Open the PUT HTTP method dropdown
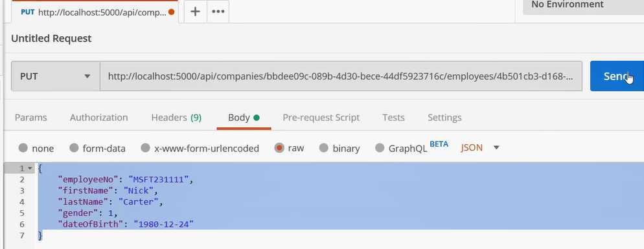 (56, 76)
